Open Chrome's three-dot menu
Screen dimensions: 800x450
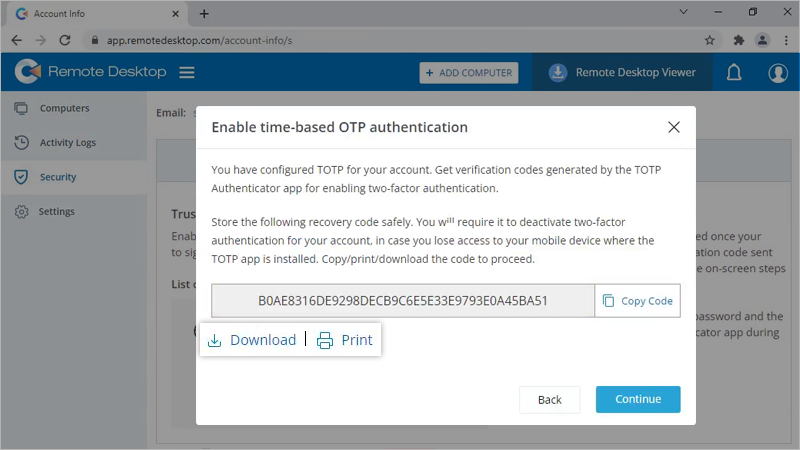785,40
